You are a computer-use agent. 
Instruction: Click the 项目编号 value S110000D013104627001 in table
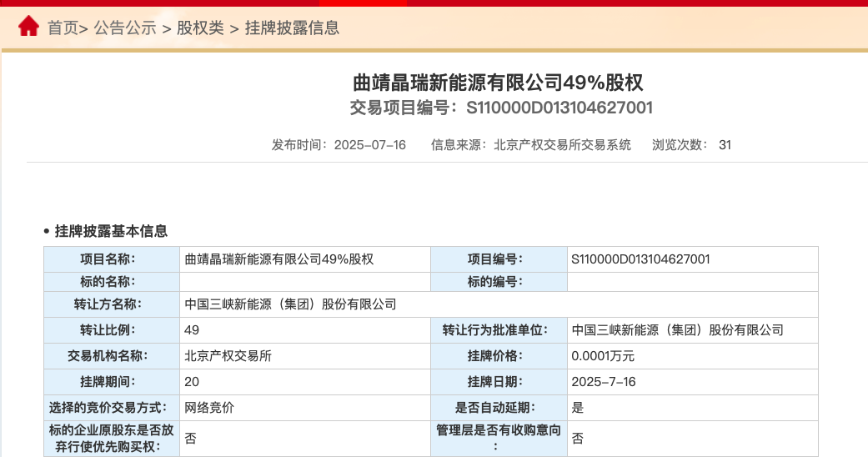(640, 259)
